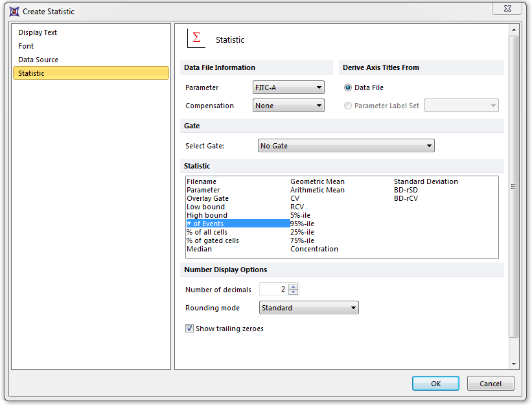532x405 pixels.
Task: Select Median in the statistic list
Action: coord(199,249)
